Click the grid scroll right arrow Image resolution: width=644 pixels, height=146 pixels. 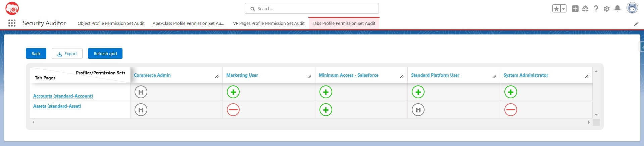589,122
